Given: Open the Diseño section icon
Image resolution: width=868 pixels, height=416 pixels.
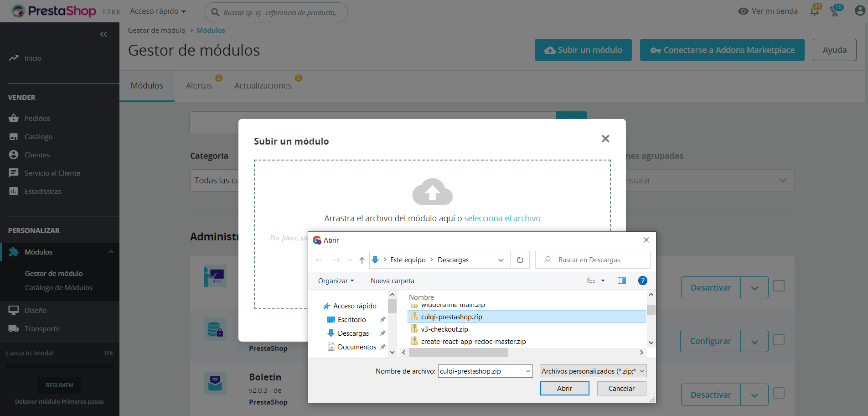Looking at the screenshot, I should (14, 310).
